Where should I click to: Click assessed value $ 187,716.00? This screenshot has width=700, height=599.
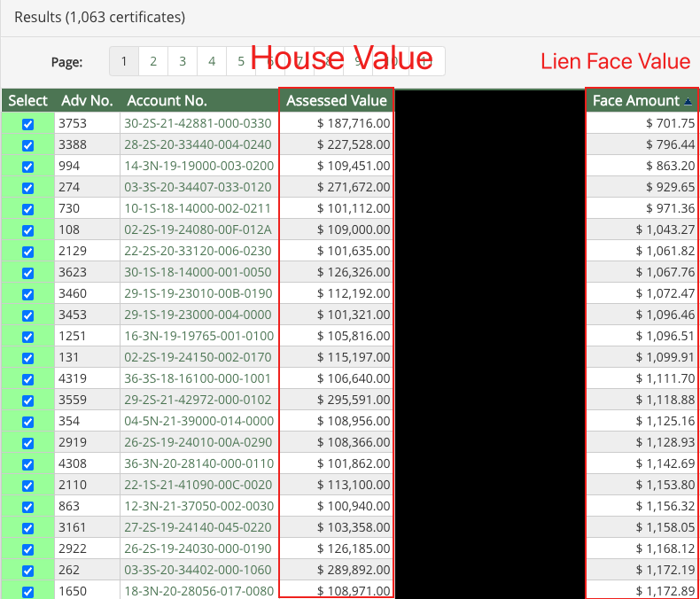tap(354, 123)
